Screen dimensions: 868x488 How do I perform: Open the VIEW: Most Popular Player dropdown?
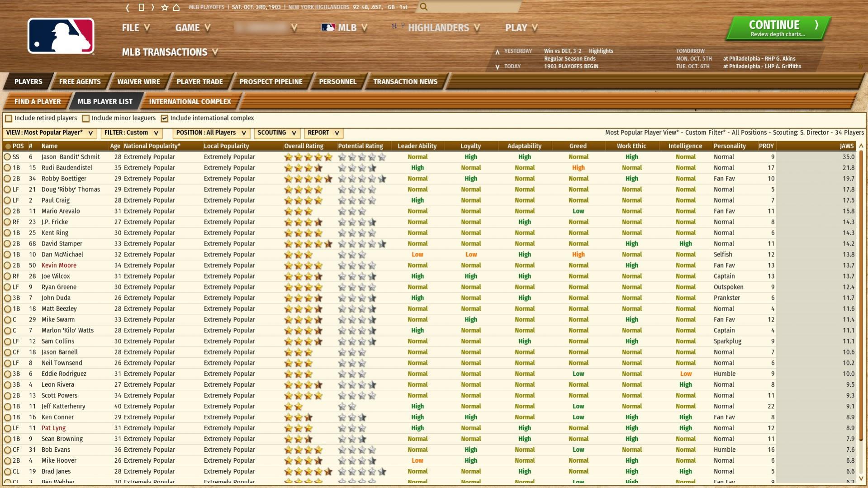(50, 133)
